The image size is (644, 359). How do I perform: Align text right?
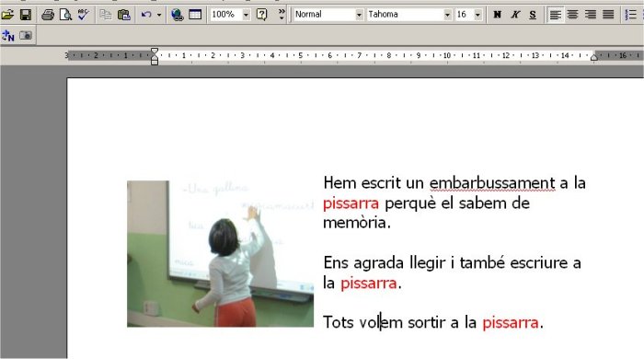click(x=591, y=15)
